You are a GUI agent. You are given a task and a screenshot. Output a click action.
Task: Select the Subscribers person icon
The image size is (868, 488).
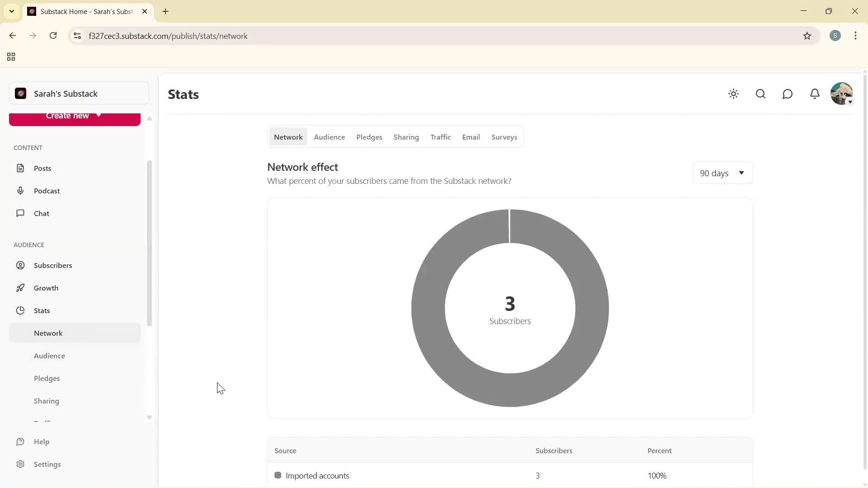click(x=21, y=265)
